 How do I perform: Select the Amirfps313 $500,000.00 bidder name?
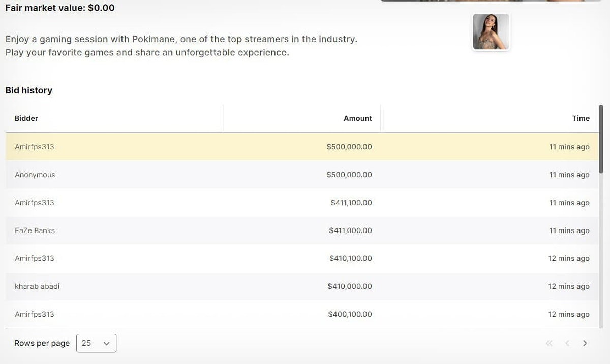tap(35, 147)
